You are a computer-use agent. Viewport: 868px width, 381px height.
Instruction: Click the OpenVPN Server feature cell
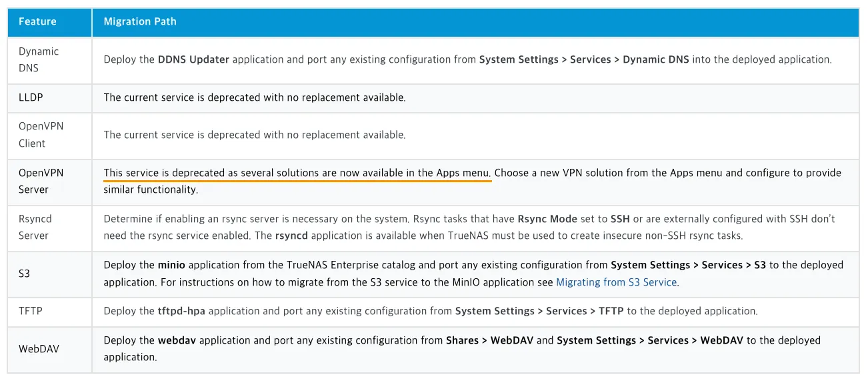click(41, 181)
